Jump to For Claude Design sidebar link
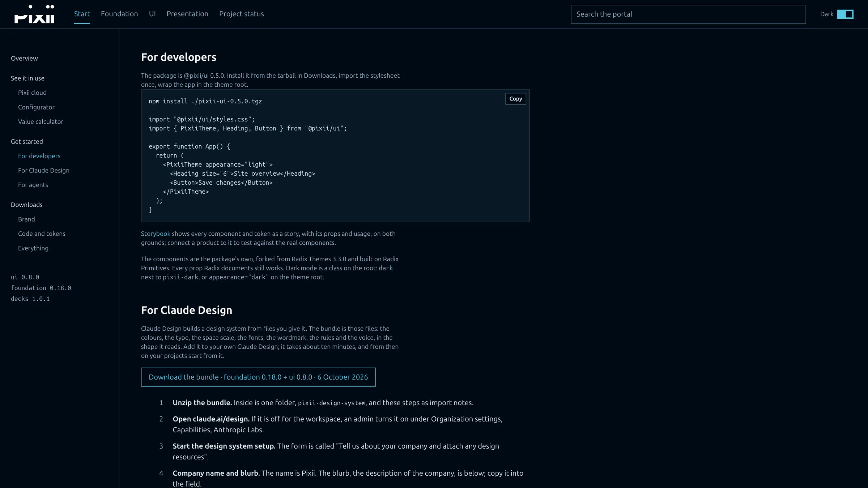Viewport: 868px width, 488px height. pyautogui.click(x=44, y=170)
